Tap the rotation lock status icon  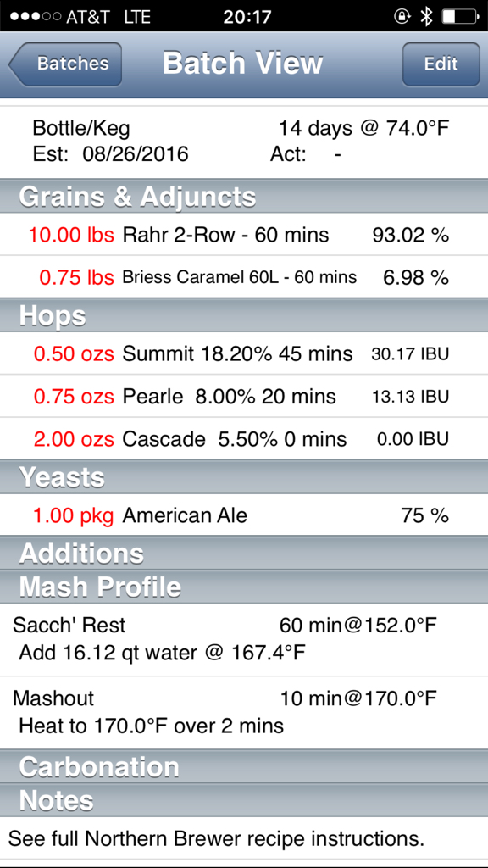pyautogui.click(x=401, y=17)
